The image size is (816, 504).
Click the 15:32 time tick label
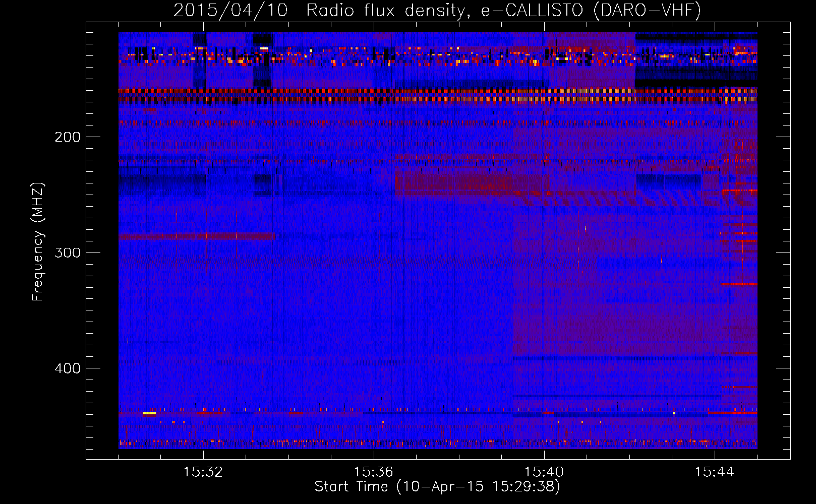[x=203, y=472]
